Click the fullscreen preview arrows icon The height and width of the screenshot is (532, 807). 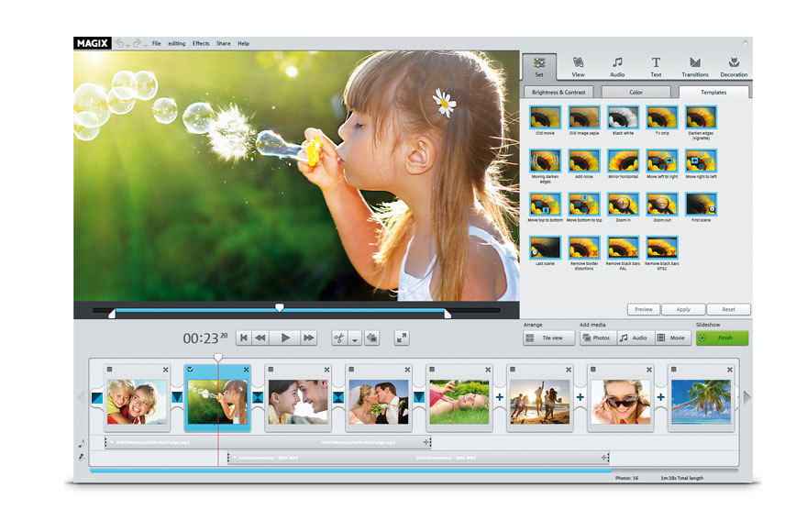402,338
